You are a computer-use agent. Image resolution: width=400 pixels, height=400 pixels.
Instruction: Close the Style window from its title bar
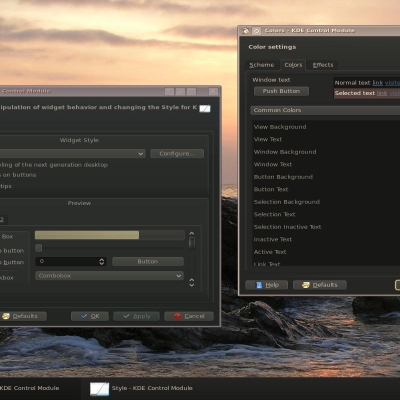coord(213,91)
